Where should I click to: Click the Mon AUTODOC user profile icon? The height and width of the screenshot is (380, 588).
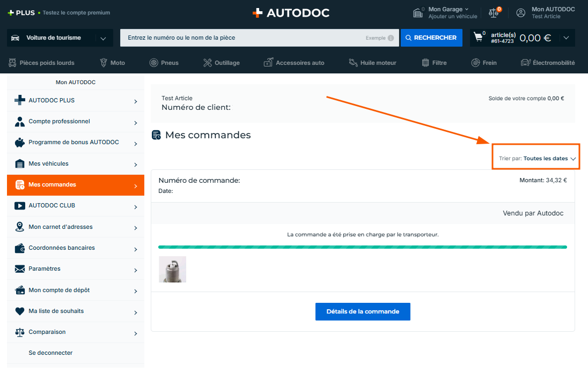[520, 13]
